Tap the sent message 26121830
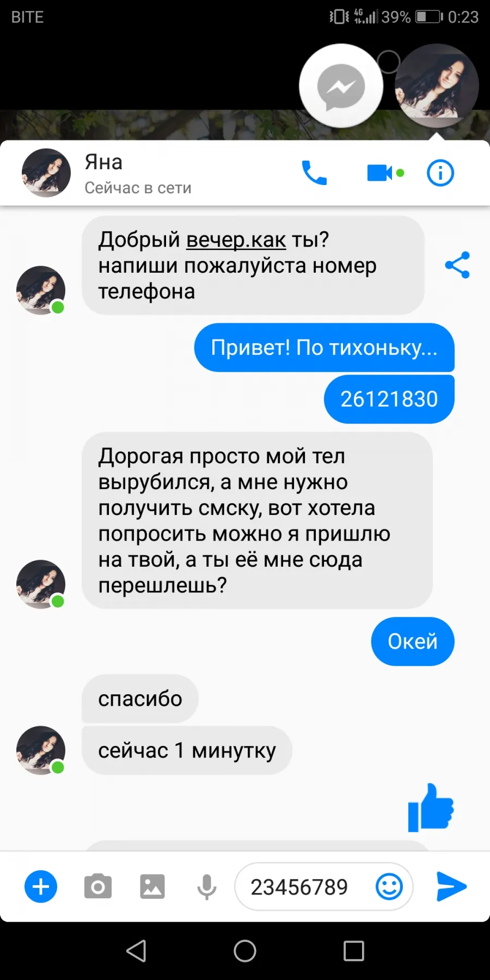The height and width of the screenshot is (980, 490). pyautogui.click(x=389, y=399)
